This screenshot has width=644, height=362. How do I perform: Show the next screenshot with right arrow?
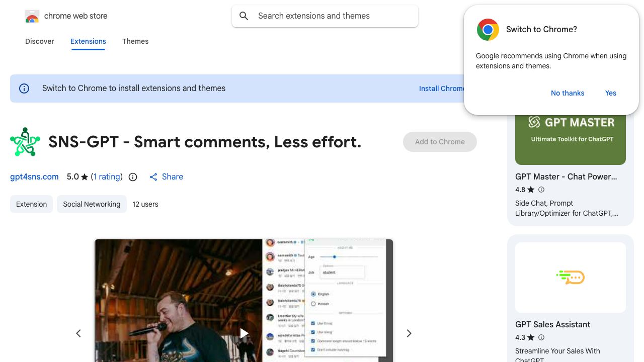[409, 333]
